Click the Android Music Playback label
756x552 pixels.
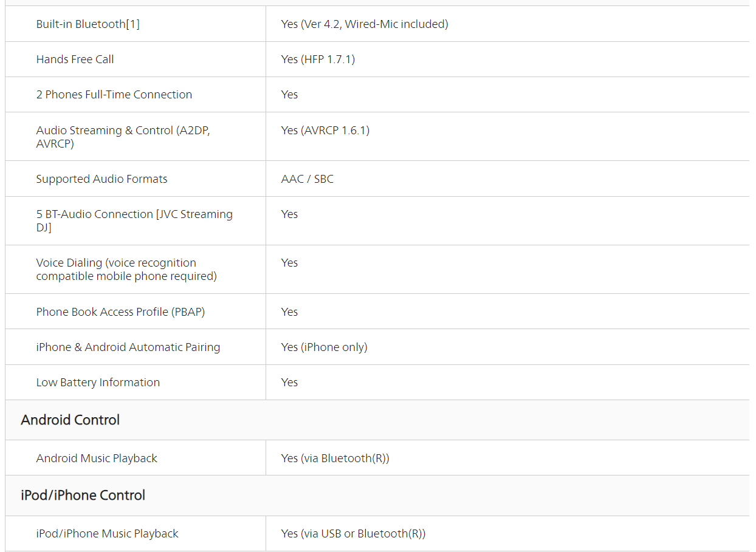coord(97,458)
